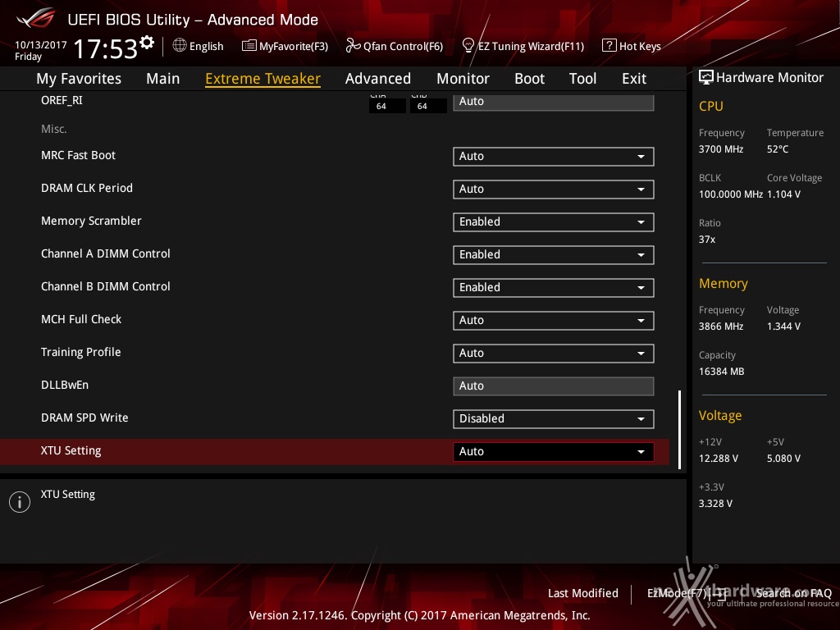840x630 pixels.
Task: Click the CPU temperature value 52°C
Action: click(778, 149)
